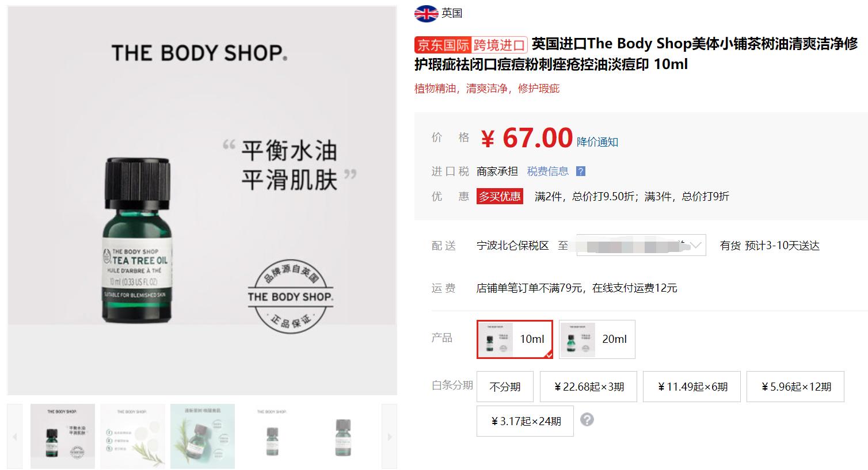Choose ¥22.68起×3期 installment plan
Image resolution: width=868 pixels, height=470 pixels.
(x=588, y=387)
